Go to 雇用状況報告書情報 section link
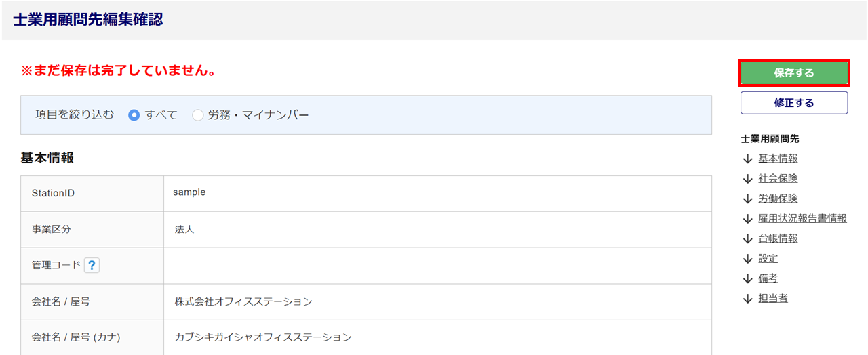 click(x=802, y=218)
